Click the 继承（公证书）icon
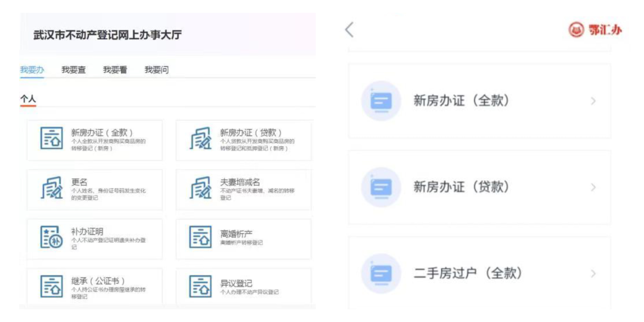This screenshot has height=322, width=644. click(51, 287)
